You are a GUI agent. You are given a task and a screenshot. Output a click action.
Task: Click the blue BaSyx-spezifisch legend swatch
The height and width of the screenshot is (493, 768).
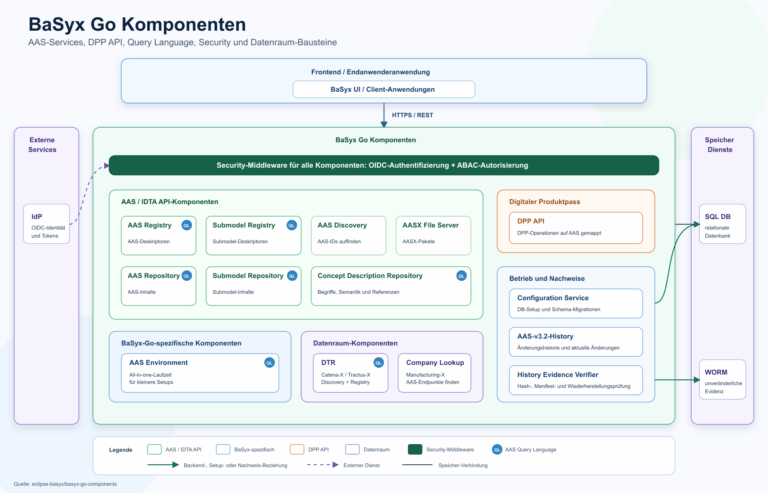[x=223, y=449]
